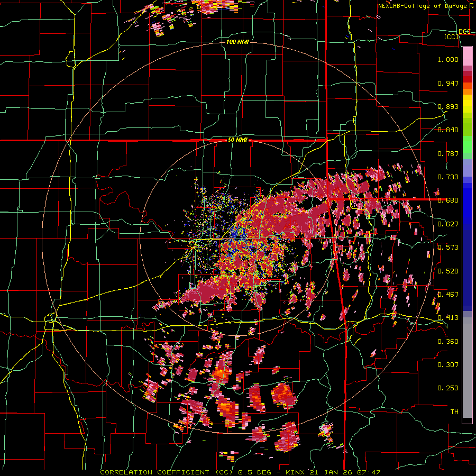476x476 pixels.
Task: Click the 0.360 scale value
Action: (x=448, y=342)
